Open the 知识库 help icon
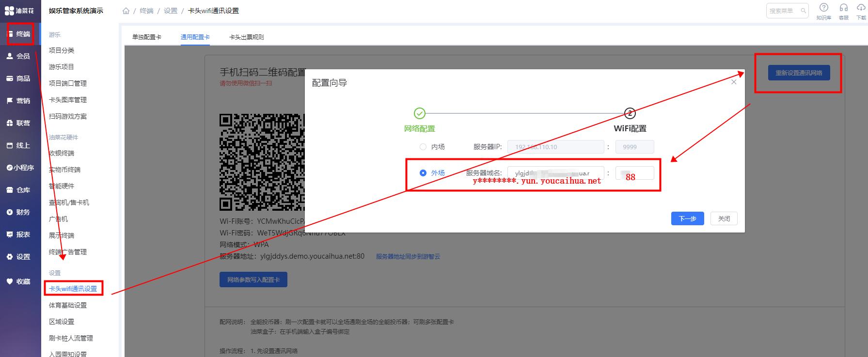Screen dimensions: 868x357 (823, 11)
